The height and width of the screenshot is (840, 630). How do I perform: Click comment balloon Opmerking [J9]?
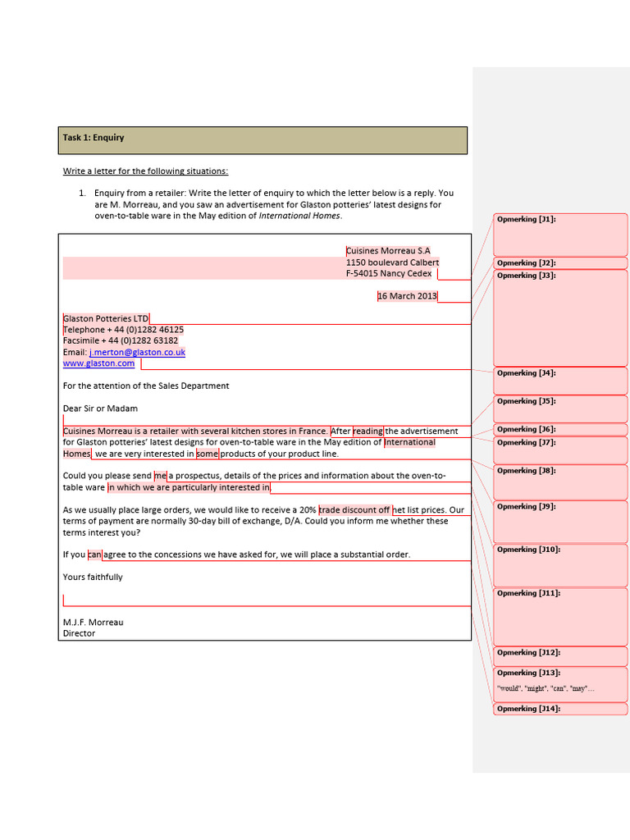coord(559,523)
